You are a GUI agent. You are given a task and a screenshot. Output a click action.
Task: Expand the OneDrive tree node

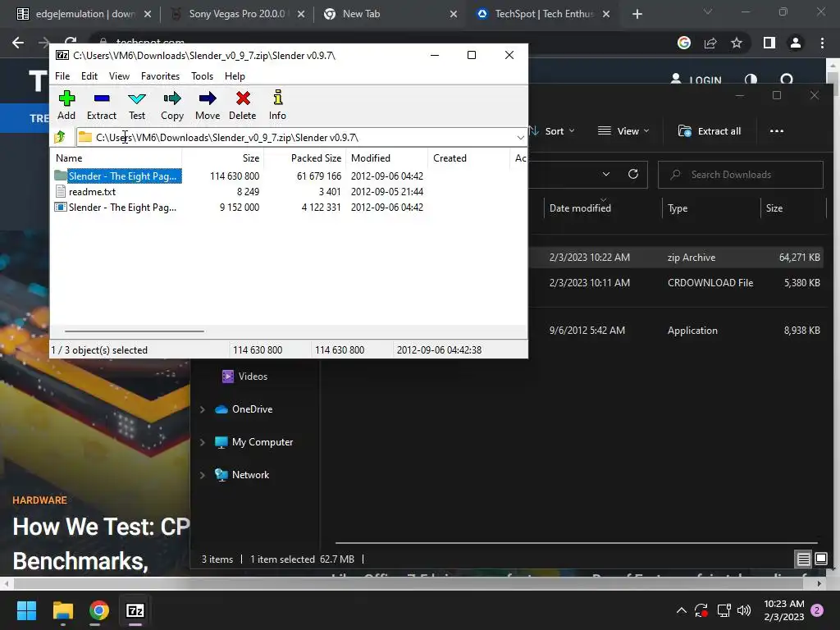pyautogui.click(x=203, y=409)
